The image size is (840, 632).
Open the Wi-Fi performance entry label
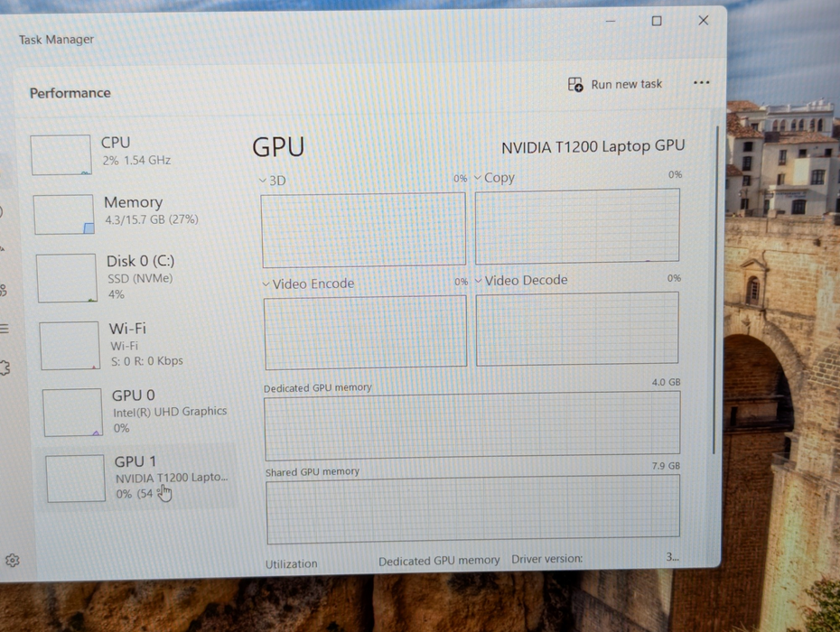[127, 328]
